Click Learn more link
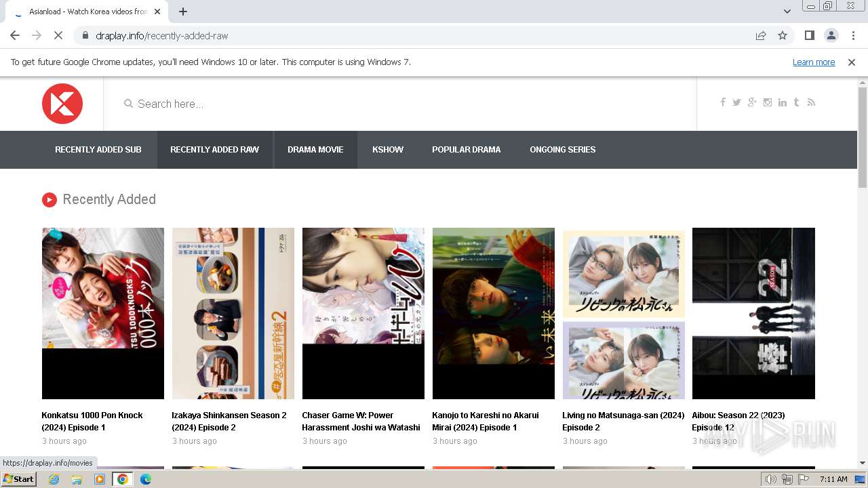The height and width of the screenshot is (488, 868). tap(814, 62)
